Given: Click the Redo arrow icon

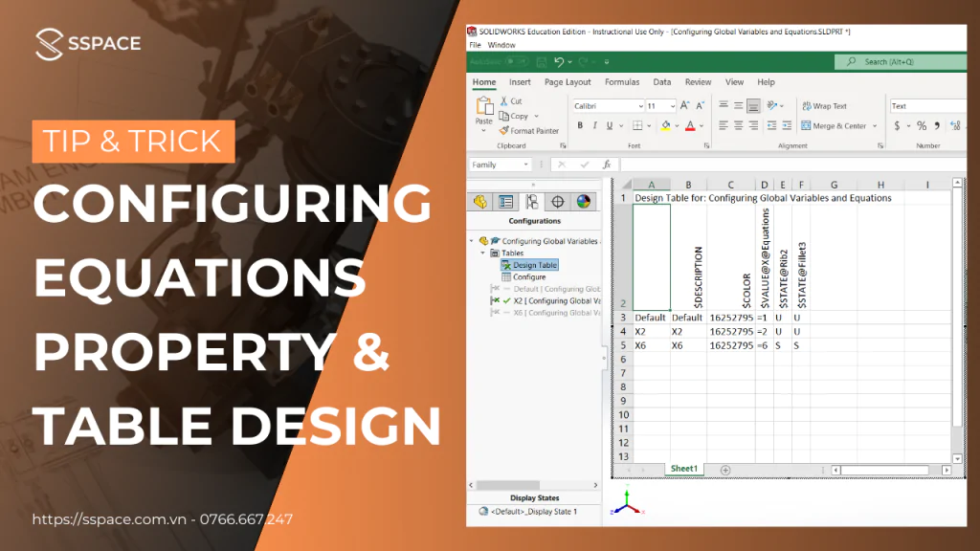Looking at the screenshot, I should (x=583, y=62).
